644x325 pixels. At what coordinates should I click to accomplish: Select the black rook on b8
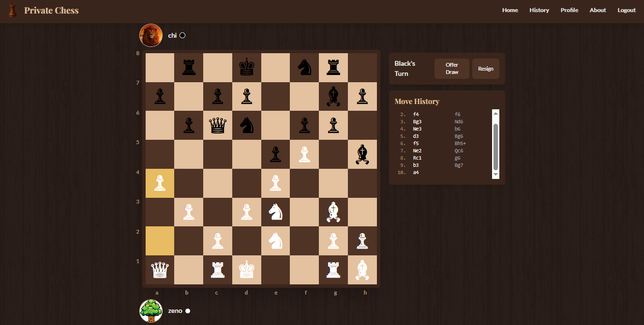189,68
